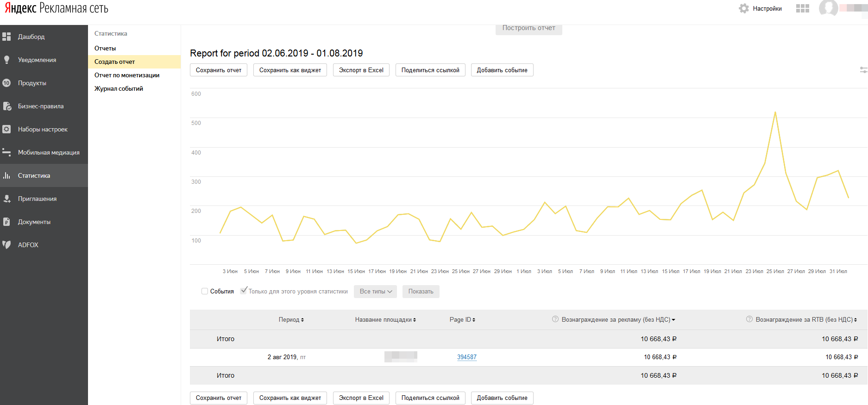868x405 pixels.
Task: Open Page ID 394587 link
Action: click(x=466, y=357)
